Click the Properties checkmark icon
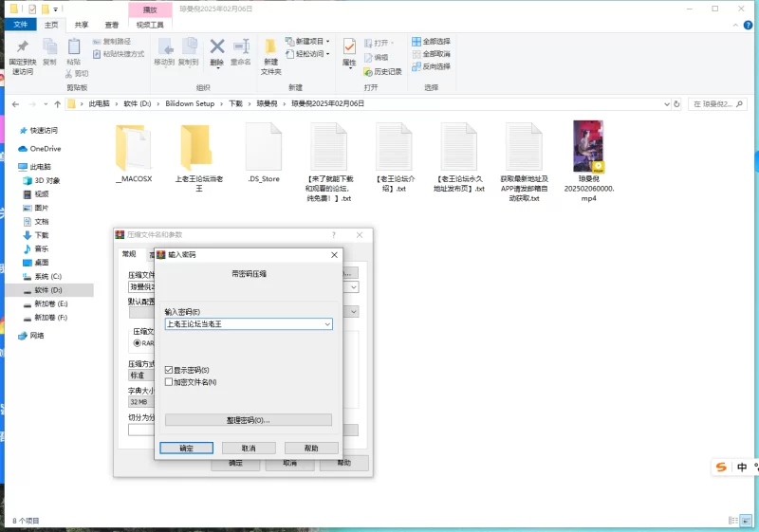This screenshot has width=759, height=532. [349, 47]
